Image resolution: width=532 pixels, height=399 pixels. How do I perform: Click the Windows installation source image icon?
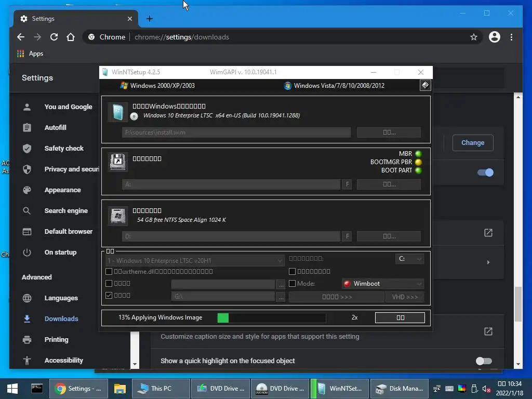tap(118, 112)
